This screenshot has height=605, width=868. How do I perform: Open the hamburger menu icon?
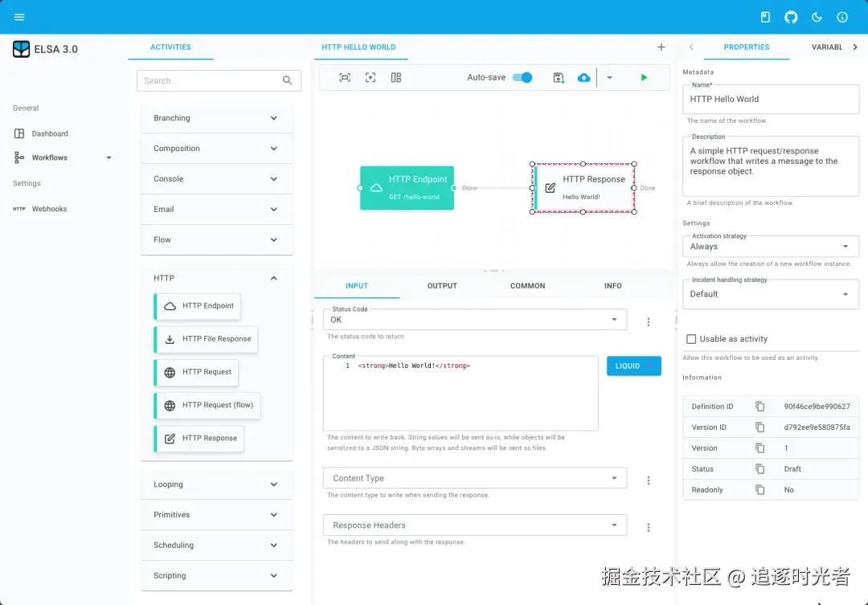[x=19, y=17]
